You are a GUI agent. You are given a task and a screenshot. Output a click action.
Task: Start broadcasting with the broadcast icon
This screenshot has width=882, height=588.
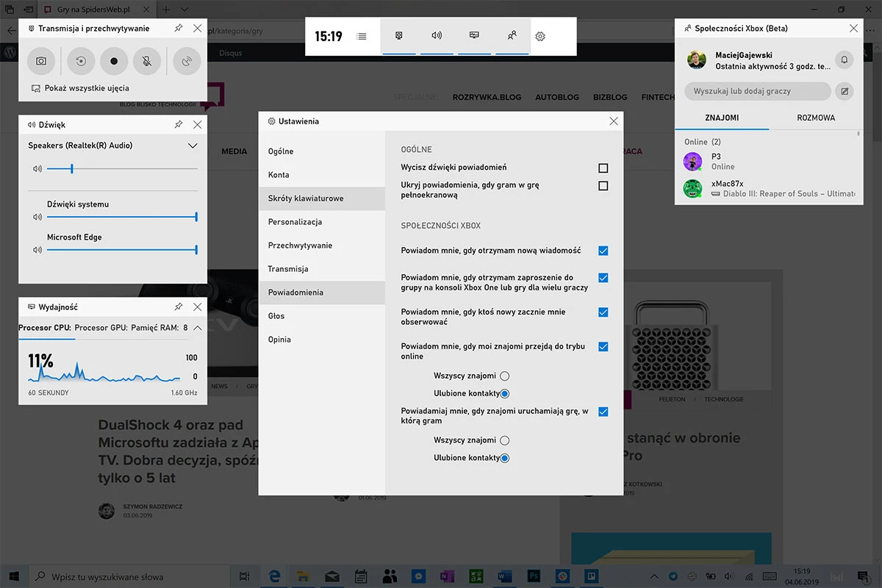[187, 61]
